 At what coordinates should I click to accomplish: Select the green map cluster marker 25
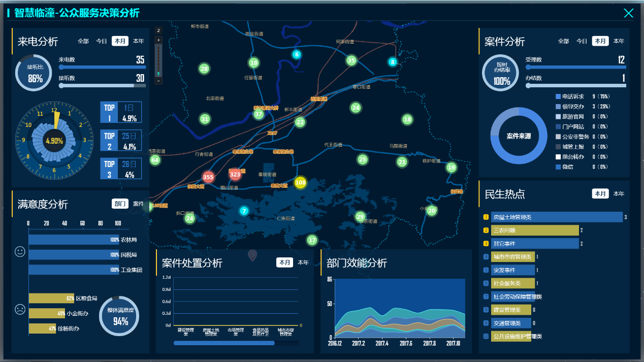point(362,159)
